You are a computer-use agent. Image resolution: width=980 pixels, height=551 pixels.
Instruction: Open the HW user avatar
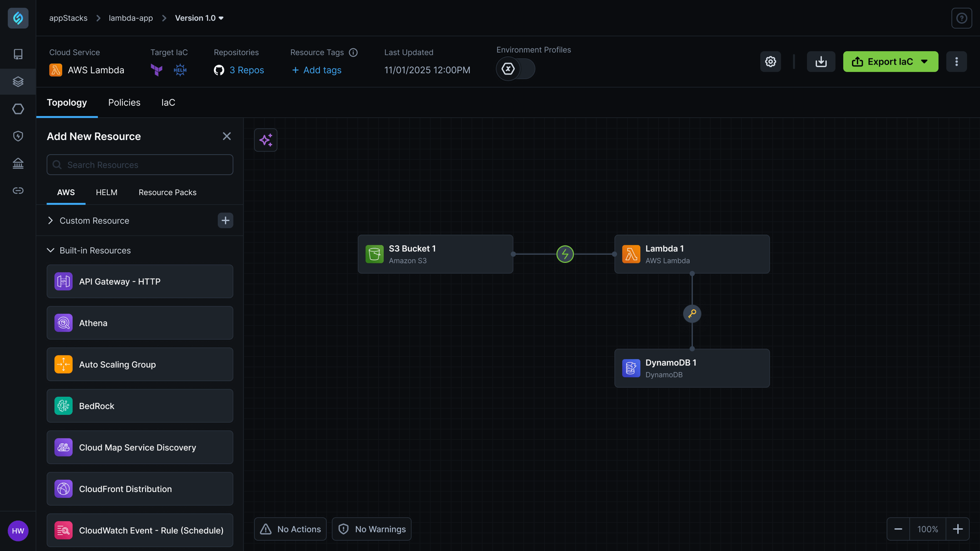(18, 531)
